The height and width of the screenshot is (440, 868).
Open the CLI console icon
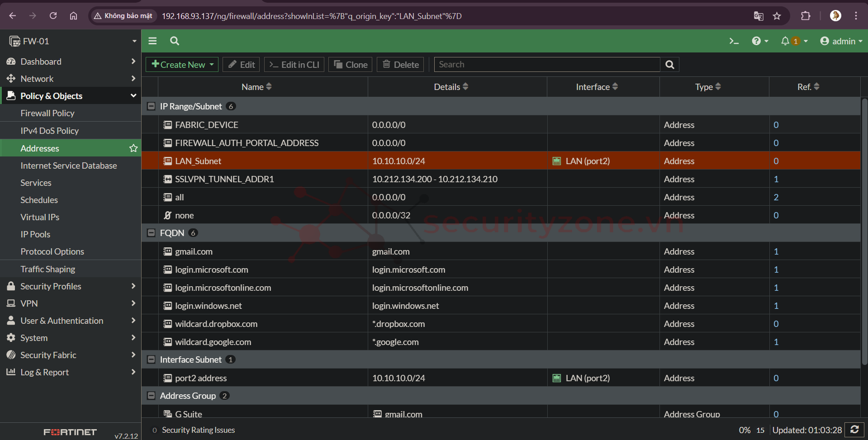tap(734, 41)
